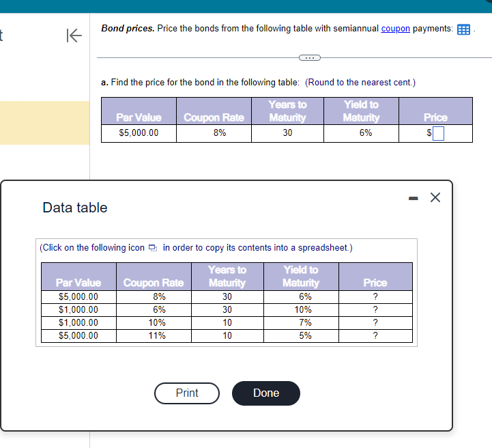The width and height of the screenshot is (492, 448).
Task: Click the $1,000.00 par value with 6% coupon
Action: 78,310
